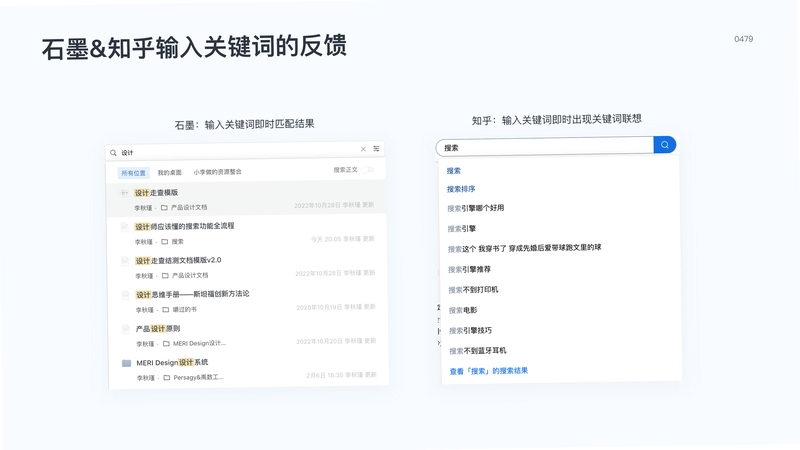This screenshot has height=450, width=800.
Task: Click the blue Zhihu search button
Action: 665,145
